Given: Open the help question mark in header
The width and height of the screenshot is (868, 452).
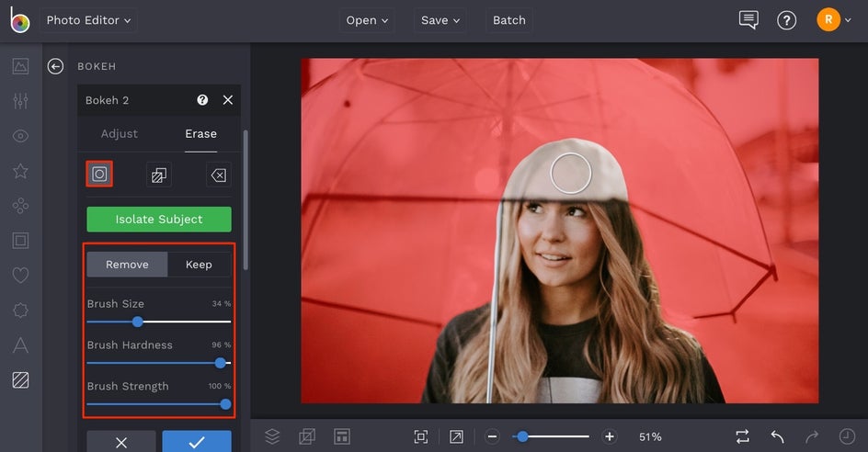Looking at the screenshot, I should tap(787, 20).
